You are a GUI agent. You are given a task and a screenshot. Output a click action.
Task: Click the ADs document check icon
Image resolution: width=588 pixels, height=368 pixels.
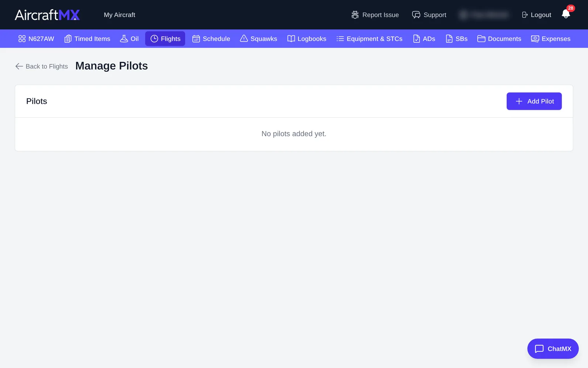416,39
